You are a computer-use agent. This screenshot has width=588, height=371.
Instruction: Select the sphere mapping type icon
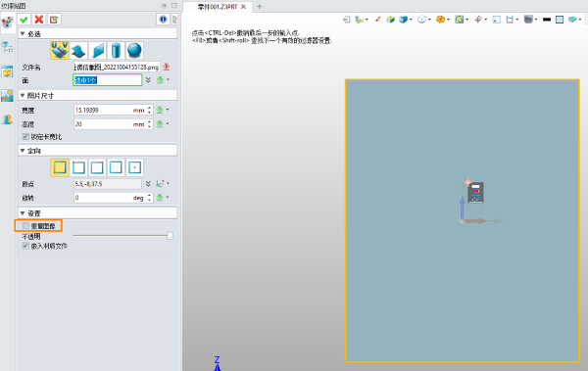[x=134, y=51]
